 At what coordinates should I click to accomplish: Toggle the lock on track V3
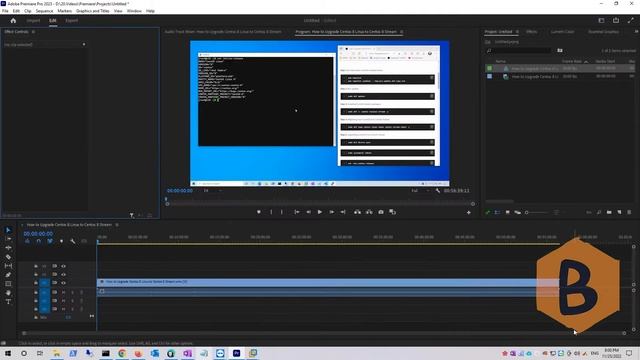pos(36,266)
